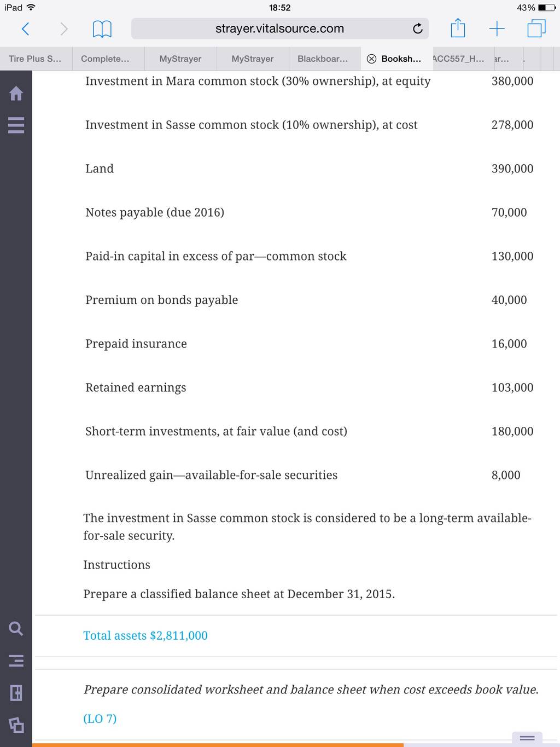Switch to the ACC557_H... tab
The height and width of the screenshot is (747, 560).
459,59
